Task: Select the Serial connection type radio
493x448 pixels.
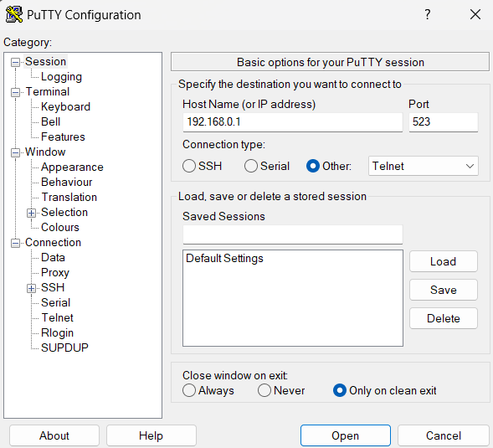Action: (251, 166)
